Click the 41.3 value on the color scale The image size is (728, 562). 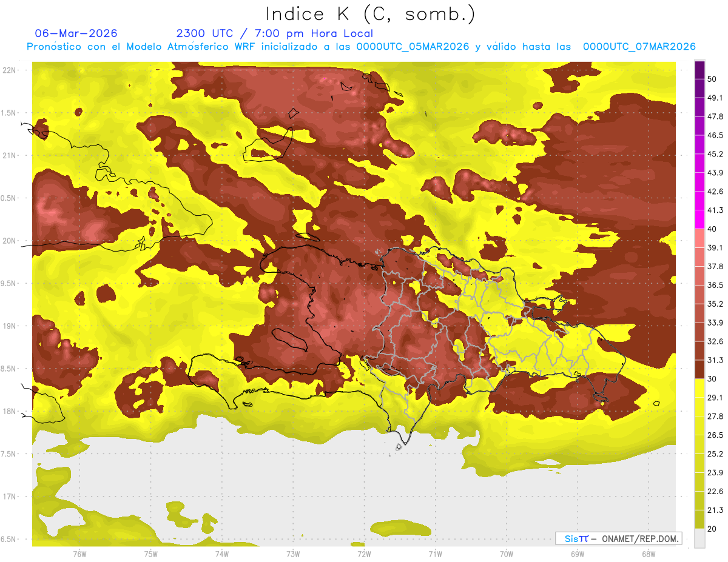coord(715,210)
